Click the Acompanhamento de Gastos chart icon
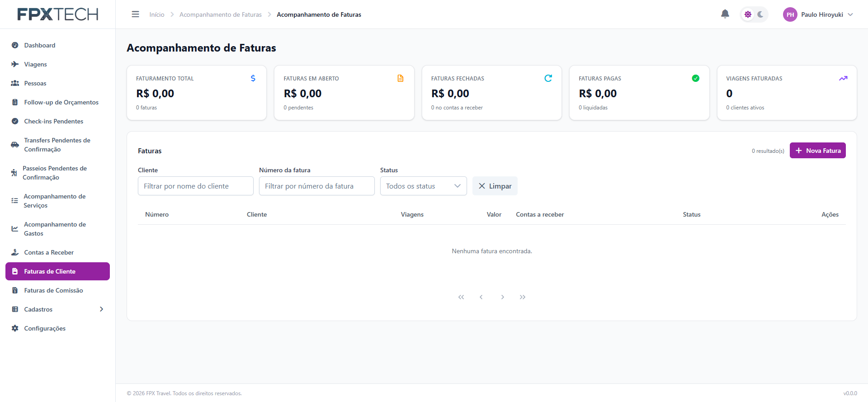Viewport: 868px width, 402px height. click(15, 229)
